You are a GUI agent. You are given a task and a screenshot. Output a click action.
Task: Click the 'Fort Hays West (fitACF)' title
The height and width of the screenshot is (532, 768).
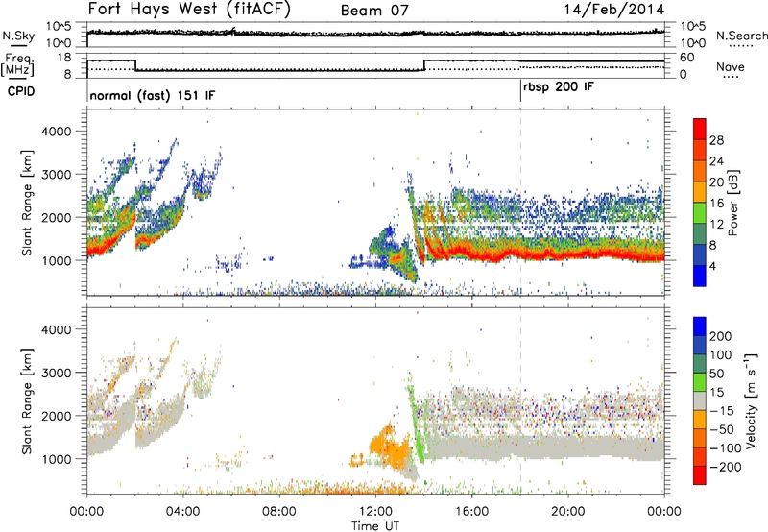pos(189,10)
